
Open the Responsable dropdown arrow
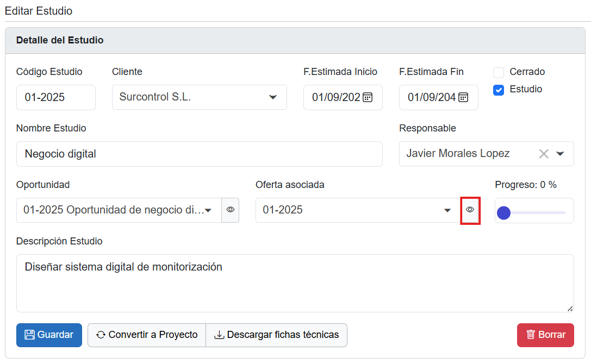561,154
